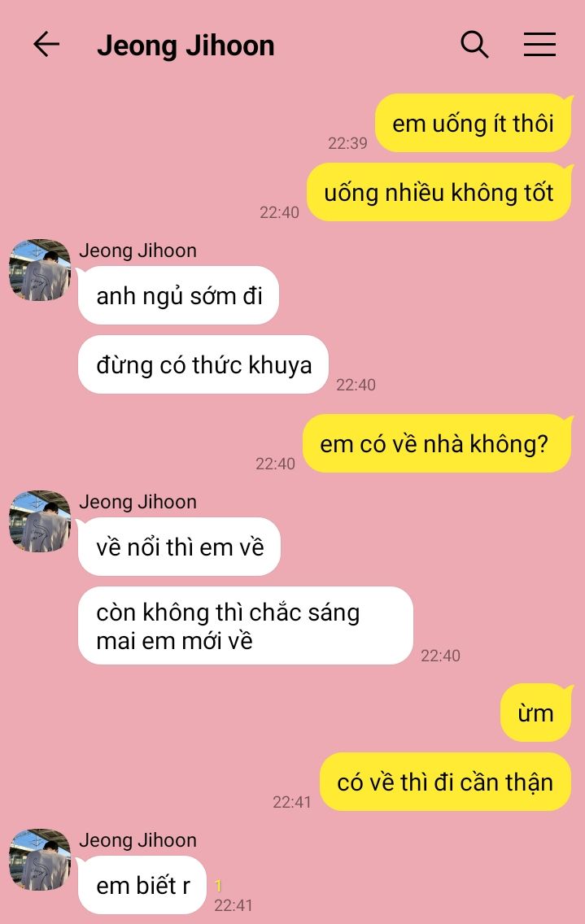
Task: Tap sender name above 'em biết r'
Action: [x=138, y=839]
